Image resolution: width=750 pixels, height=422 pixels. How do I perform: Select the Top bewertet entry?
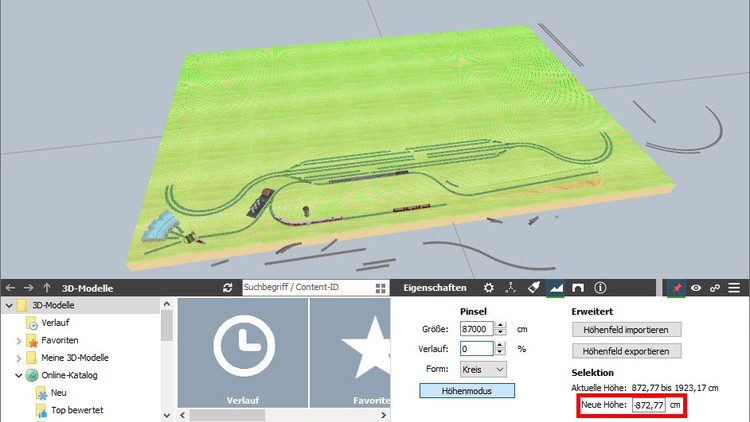(x=77, y=410)
